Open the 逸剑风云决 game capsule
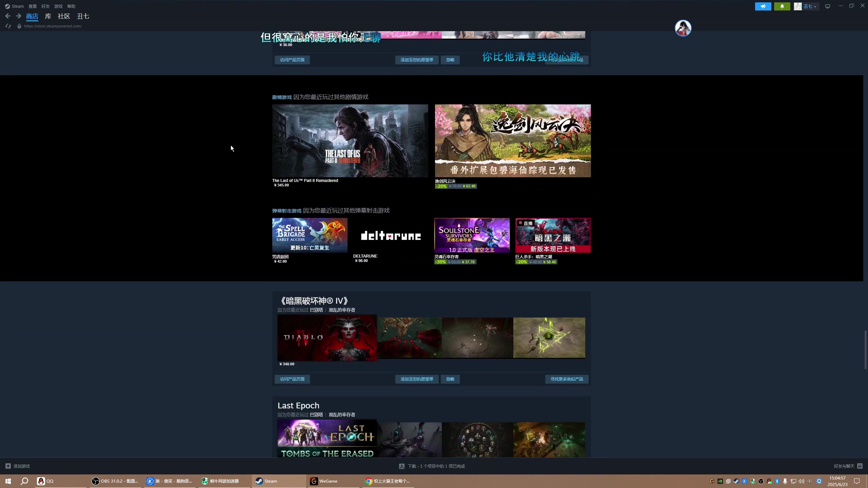The image size is (868, 488). click(513, 141)
